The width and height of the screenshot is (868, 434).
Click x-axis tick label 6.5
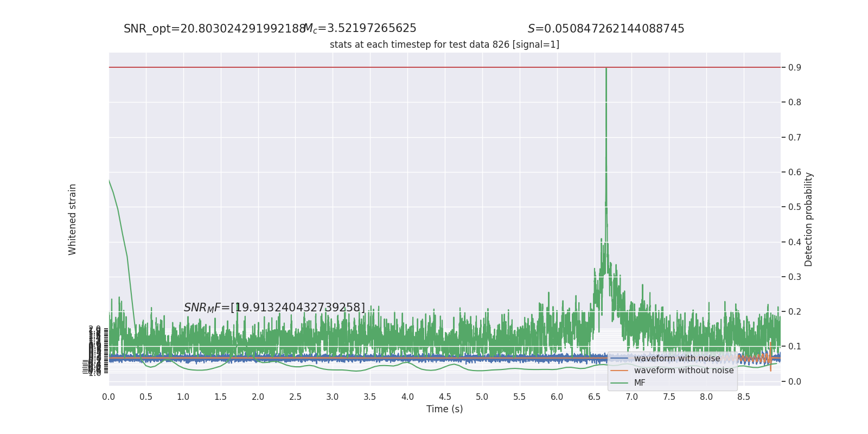point(595,397)
